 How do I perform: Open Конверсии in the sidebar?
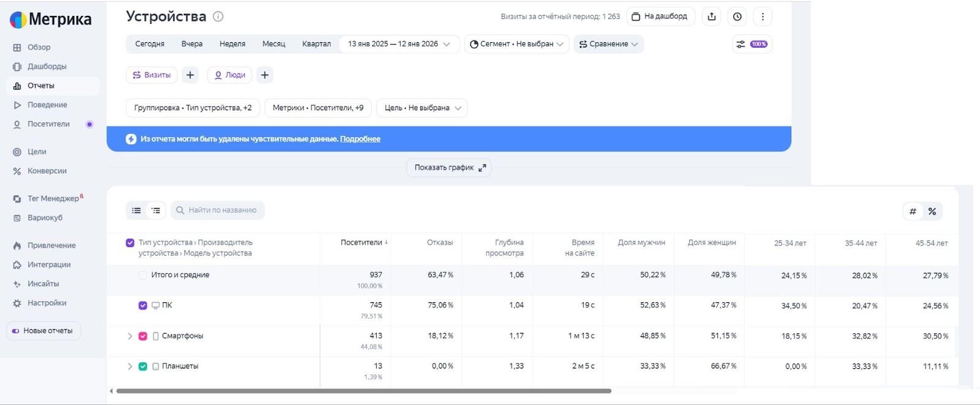tap(47, 171)
